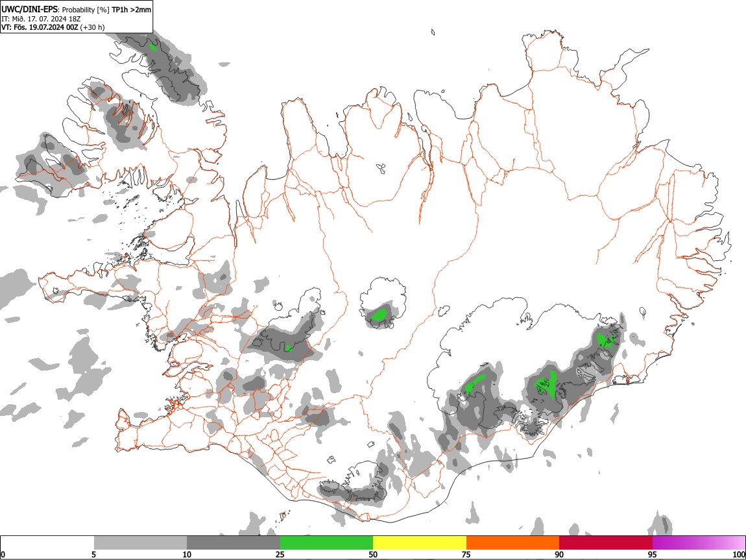Viewport: 746px width, 560px height.
Task: Click the legend value '90'
Action: pos(559,554)
